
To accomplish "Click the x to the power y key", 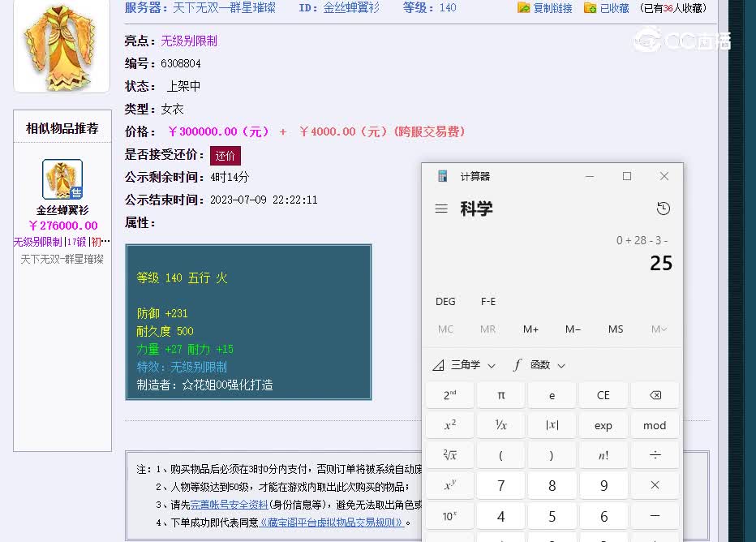I will (450, 485).
